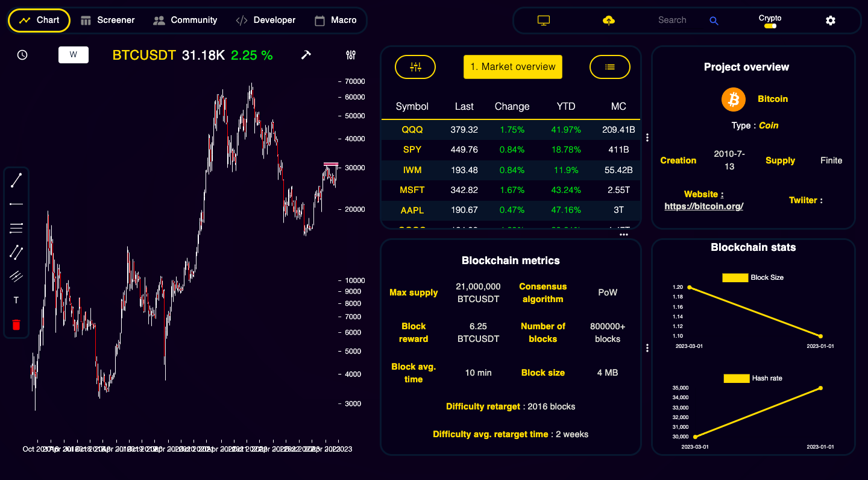Click the clock history icon
This screenshot has height=480, width=868.
point(22,55)
